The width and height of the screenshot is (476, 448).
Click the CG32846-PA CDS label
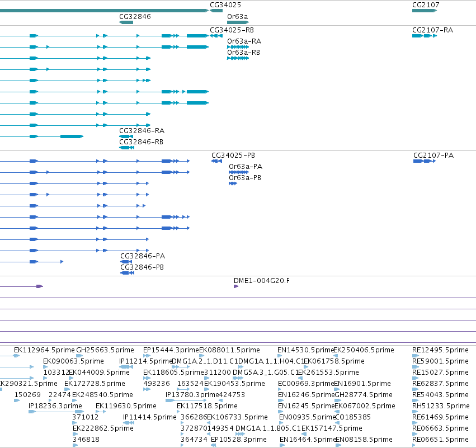pyautogui.click(x=143, y=256)
